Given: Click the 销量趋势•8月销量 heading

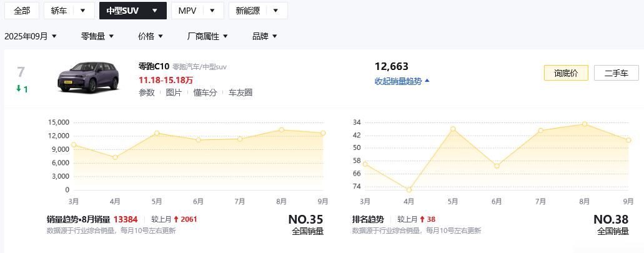Looking at the screenshot, I should coord(79,219).
